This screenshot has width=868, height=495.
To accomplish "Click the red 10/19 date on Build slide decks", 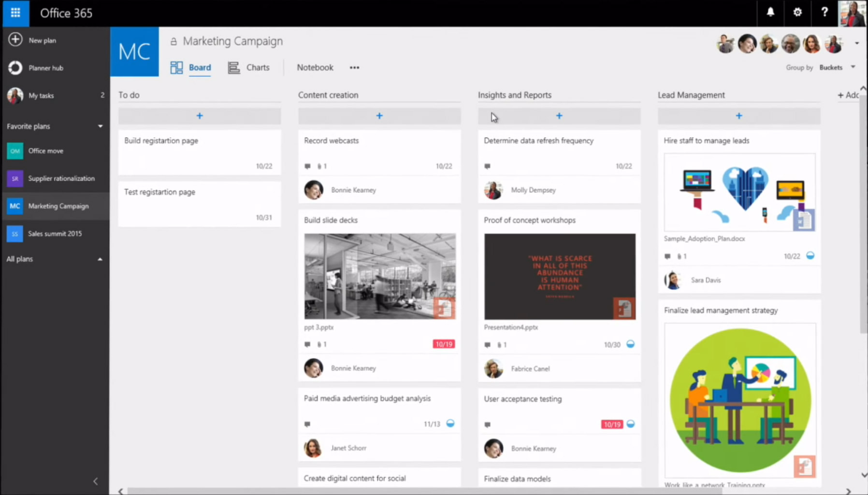I will pyautogui.click(x=444, y=344).
